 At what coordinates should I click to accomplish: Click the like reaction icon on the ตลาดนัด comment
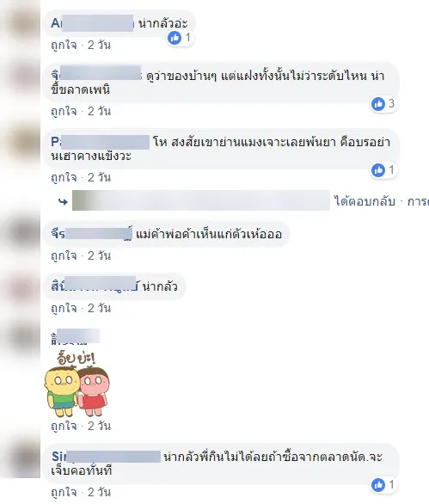coord(378,485)
